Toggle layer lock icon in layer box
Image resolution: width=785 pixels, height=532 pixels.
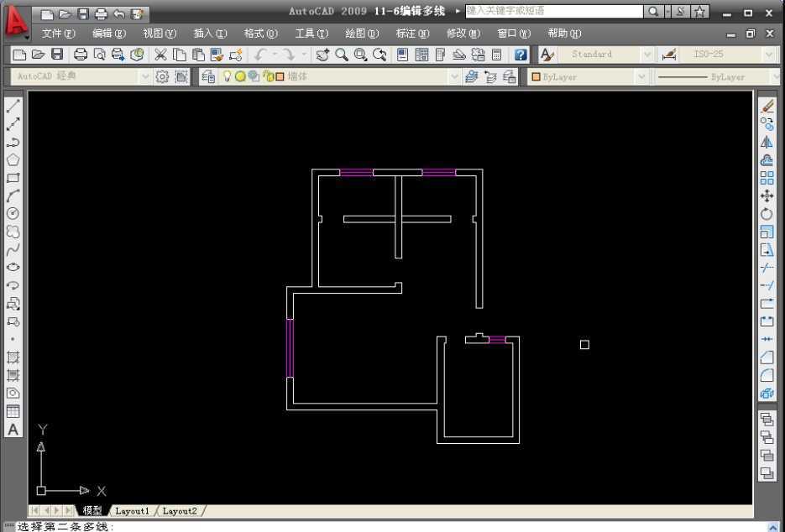(x=268, y=76)
